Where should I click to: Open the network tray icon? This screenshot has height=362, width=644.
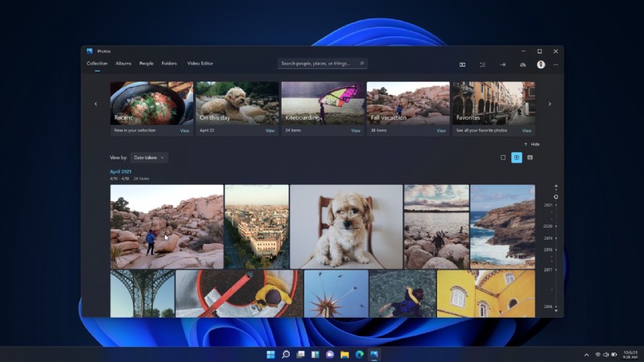(x=598, y=355)
